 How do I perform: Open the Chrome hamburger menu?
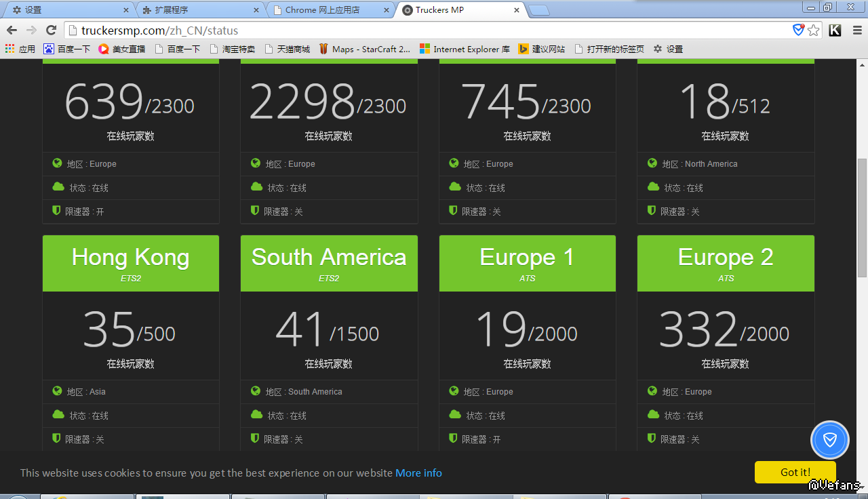pyautogui.click(x=857, y=31)
